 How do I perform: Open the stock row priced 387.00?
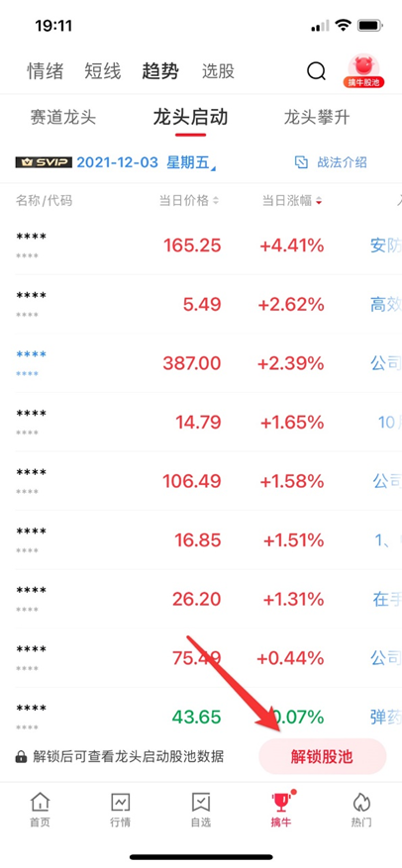click(201, 363)
